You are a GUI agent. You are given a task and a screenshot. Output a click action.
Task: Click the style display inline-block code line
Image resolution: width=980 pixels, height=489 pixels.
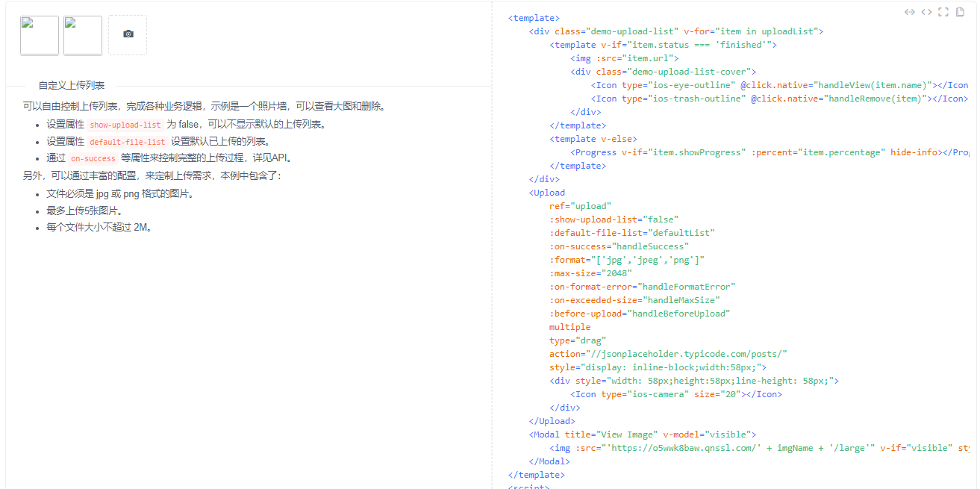click(x=658, y=367)
